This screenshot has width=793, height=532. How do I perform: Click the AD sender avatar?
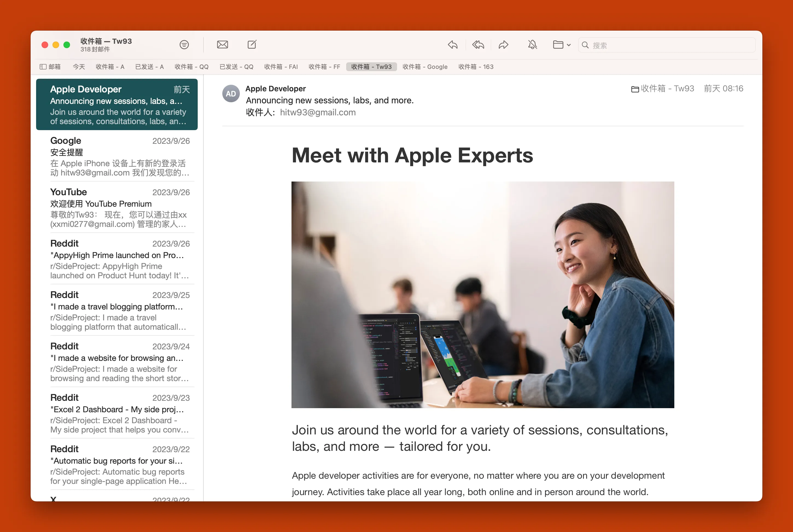(231, 94)
